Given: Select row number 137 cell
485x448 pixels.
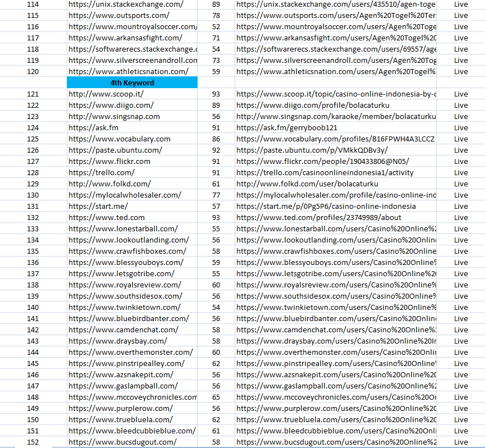Looking at the screenshot, I should [33, 273].
